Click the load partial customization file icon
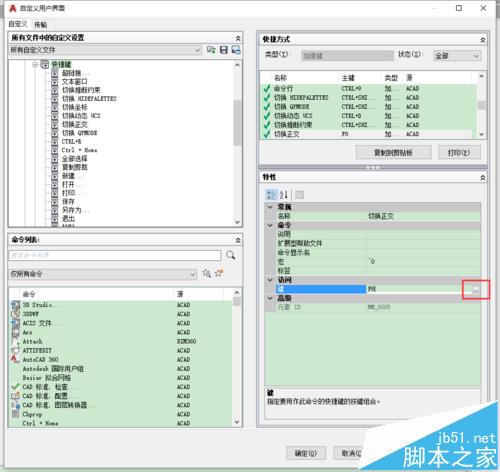The image size is (500, 472). point(211,50)
